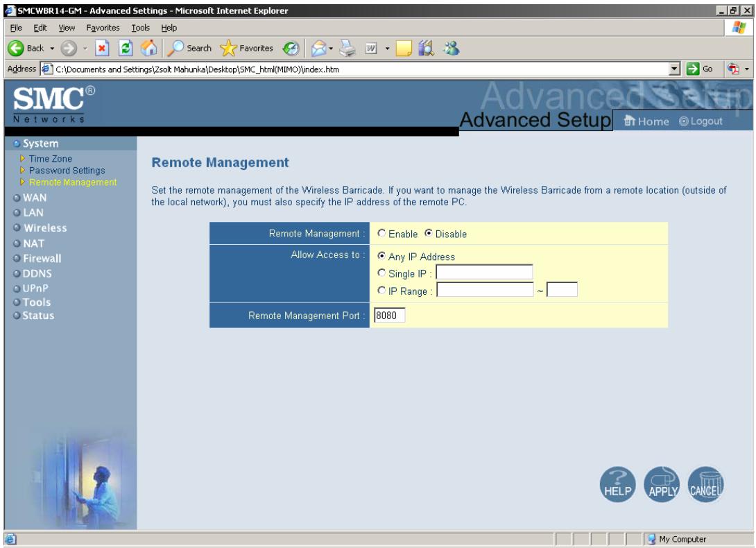Click the Windows flag logo
Screen dimensions: 756x548
(x=739, y=28)
